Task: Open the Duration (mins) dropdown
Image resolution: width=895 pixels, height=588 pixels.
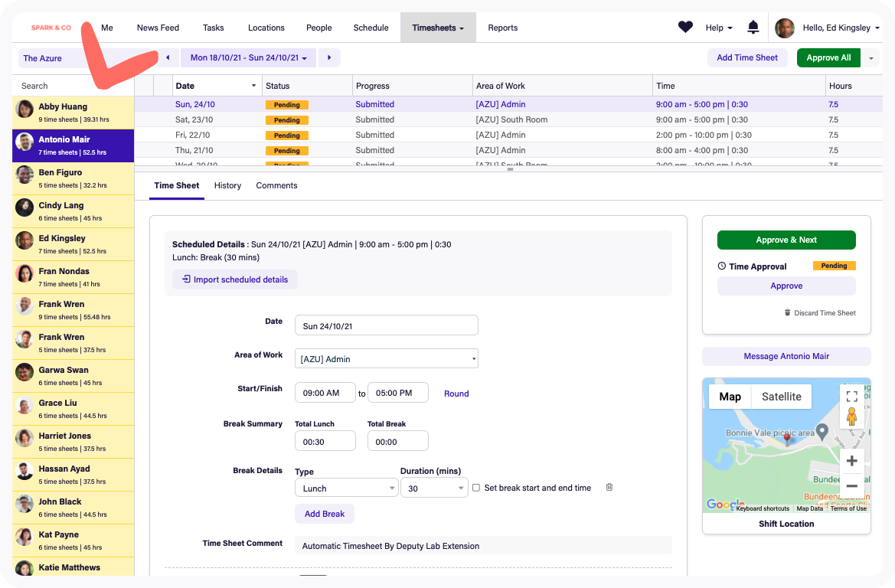Action: 434,488
